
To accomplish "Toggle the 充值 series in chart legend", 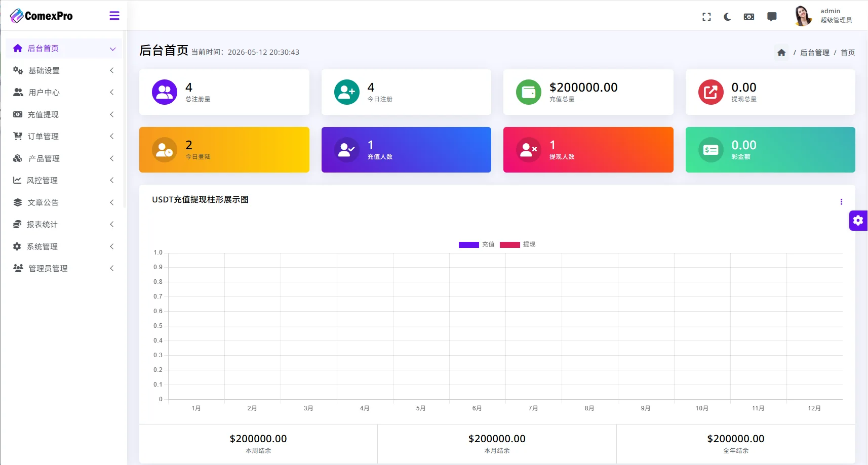I will point(477,244).
